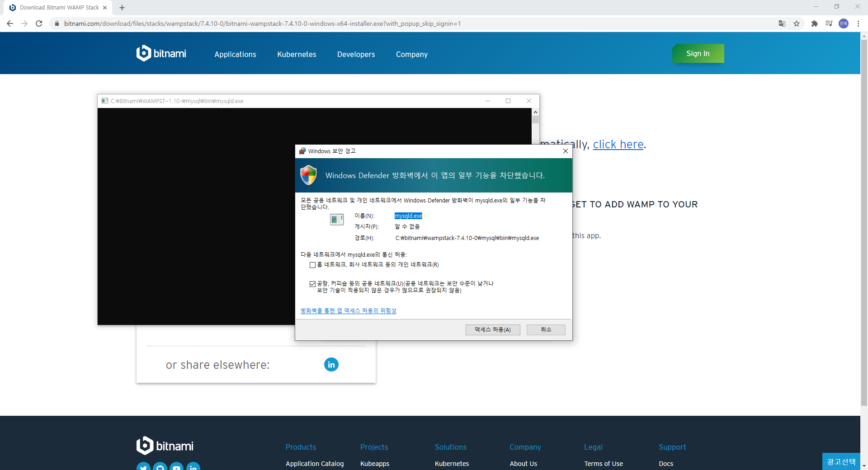Open the About Us footer link
This screenshot has width=868, height=470.
point(524,464)
